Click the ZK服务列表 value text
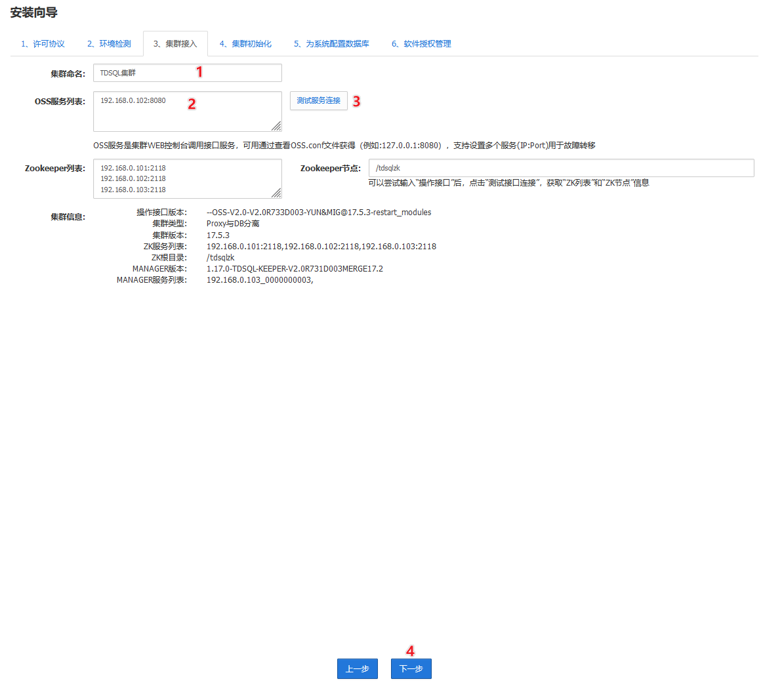The height and width of the screenshot is (694, 784). pyautogui.click(x=321, y=247)
